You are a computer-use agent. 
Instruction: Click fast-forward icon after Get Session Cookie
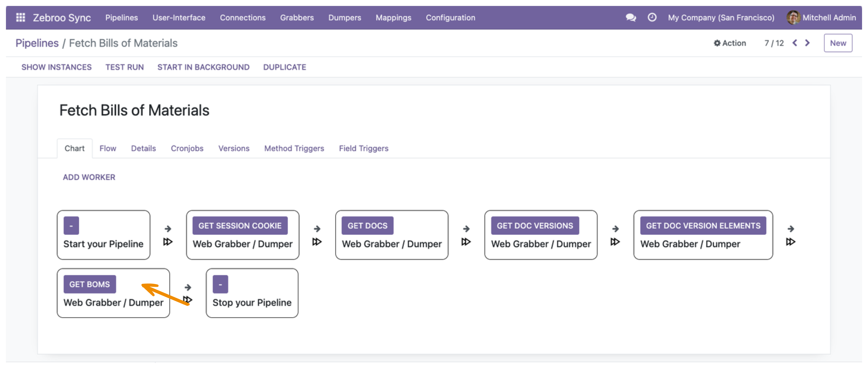(317, 242)
